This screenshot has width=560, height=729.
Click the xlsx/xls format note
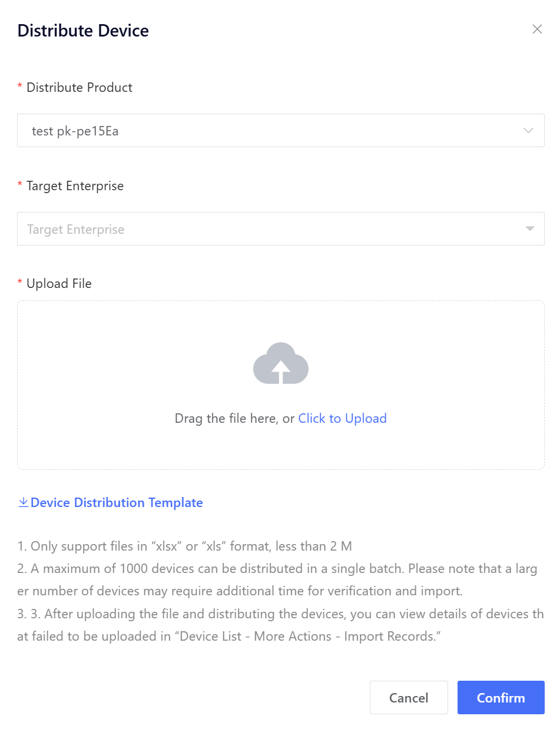click(185, 546)
